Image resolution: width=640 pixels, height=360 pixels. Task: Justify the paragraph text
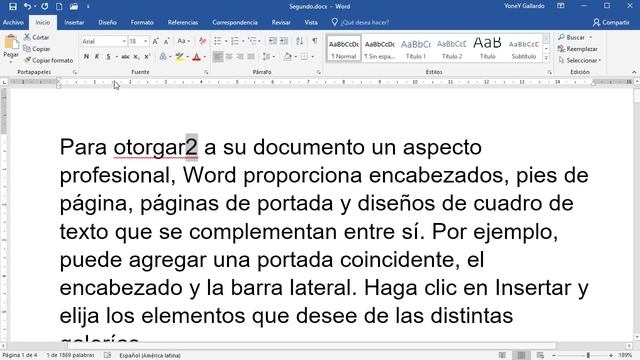click(x=251, y=57)
